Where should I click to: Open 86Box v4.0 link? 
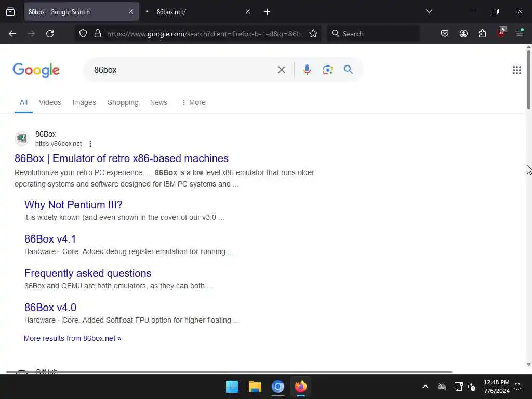[x=50, y=308]
